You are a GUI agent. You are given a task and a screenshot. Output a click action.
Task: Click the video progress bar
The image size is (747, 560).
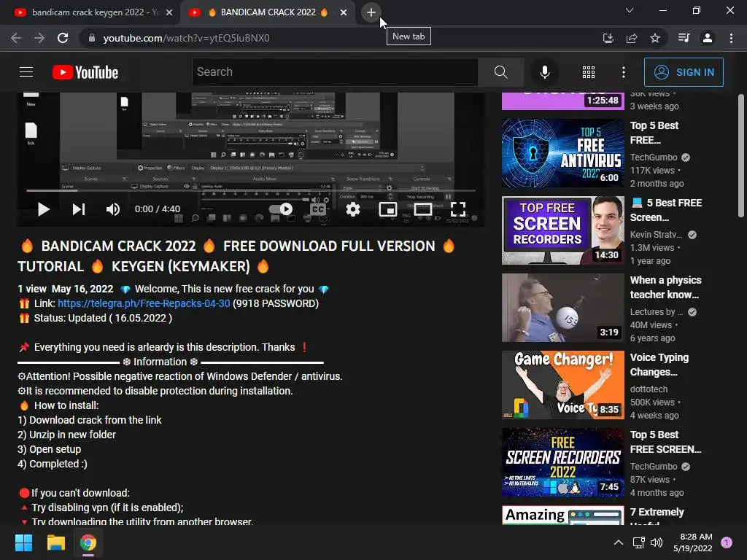coord(251,190)
